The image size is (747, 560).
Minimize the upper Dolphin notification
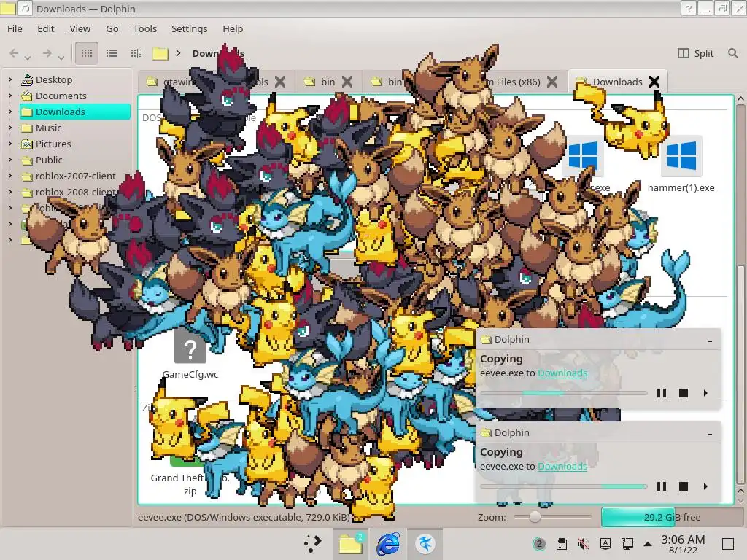tap(710, 341)
